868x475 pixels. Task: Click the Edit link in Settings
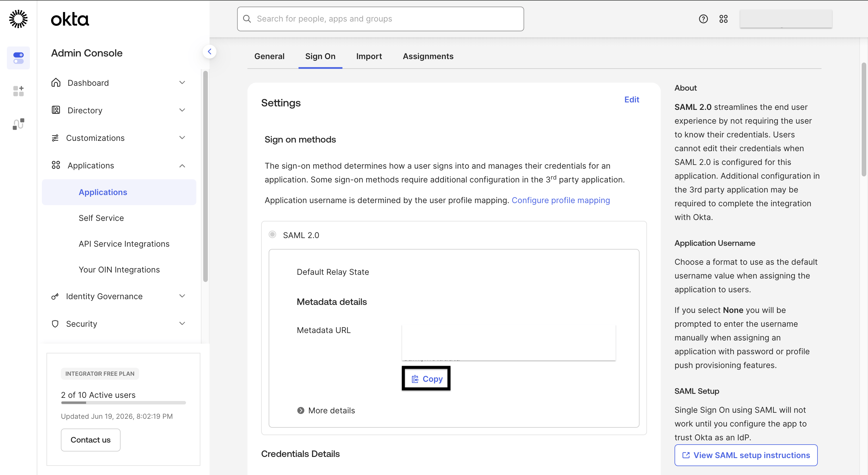[x=631, y=99]
